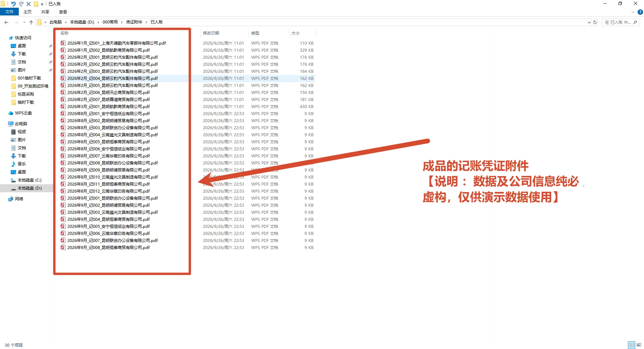
Task: Click the Redo icon in title bar
Action: pos(21,4)
